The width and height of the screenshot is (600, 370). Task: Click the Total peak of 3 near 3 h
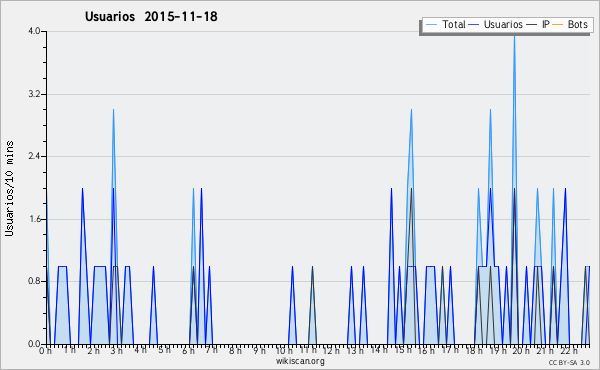click(x=113, y=110)
